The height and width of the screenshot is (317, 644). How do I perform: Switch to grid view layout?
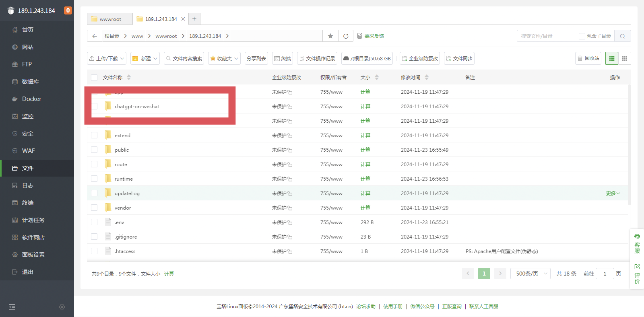click(x=625, y=58)
